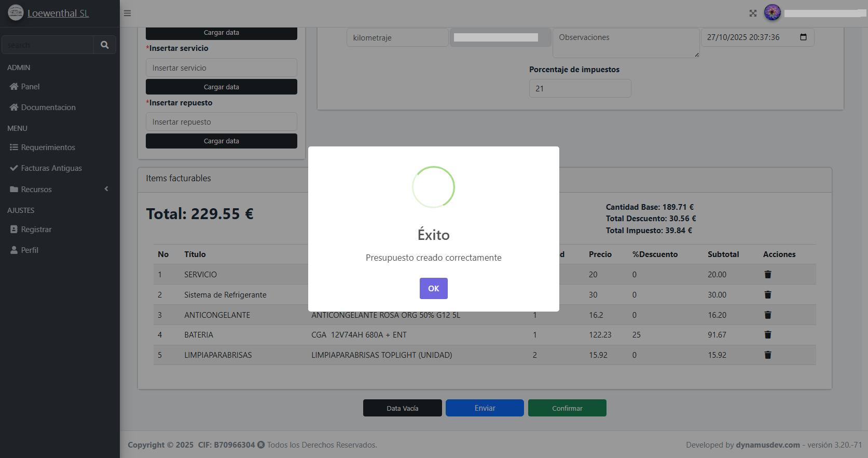Screen dimensions: 868x458
Task: Click the fullscreen expand icon
Action: (753, 13)
